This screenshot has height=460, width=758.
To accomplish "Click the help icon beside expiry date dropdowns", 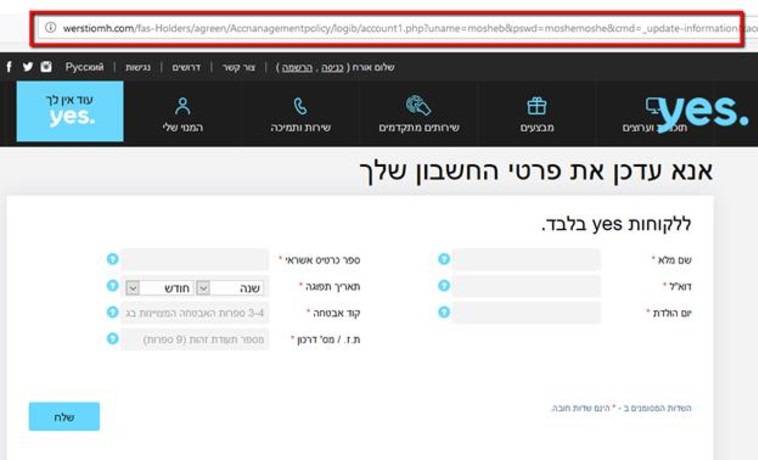I will point(113,286).
